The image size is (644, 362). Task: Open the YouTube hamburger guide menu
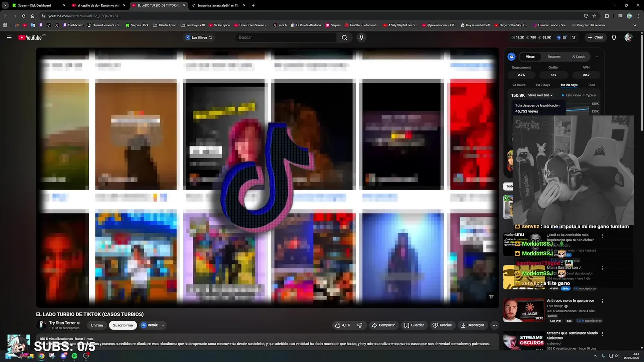coord(9,37)
